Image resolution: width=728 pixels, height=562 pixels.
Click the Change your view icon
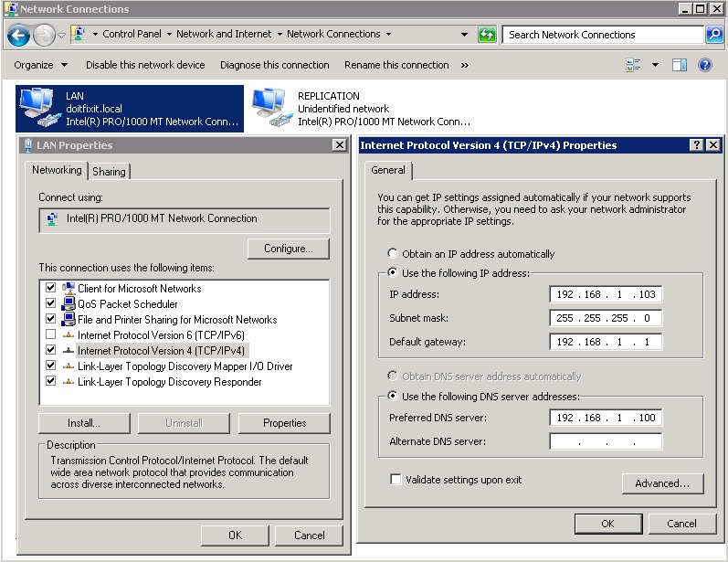click(633, 65)
